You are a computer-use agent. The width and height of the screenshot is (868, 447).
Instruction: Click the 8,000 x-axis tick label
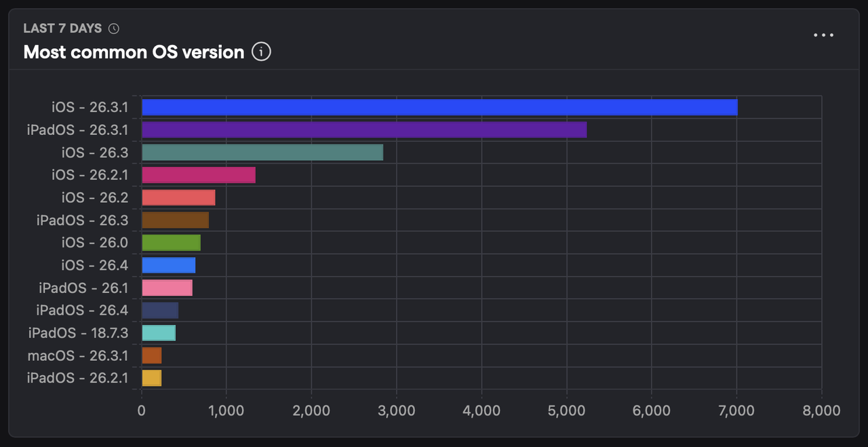point(821,410)
